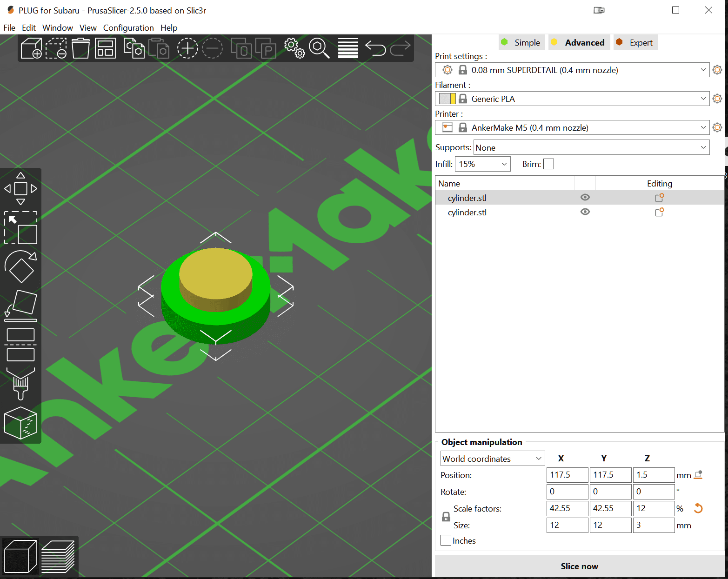
Task: Click the Search magnifier icon
Action: (x=319, y=48)
